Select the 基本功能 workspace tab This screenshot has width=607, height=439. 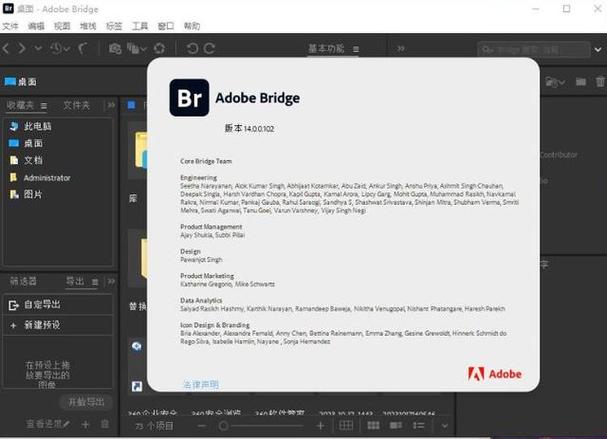(326, 48)
